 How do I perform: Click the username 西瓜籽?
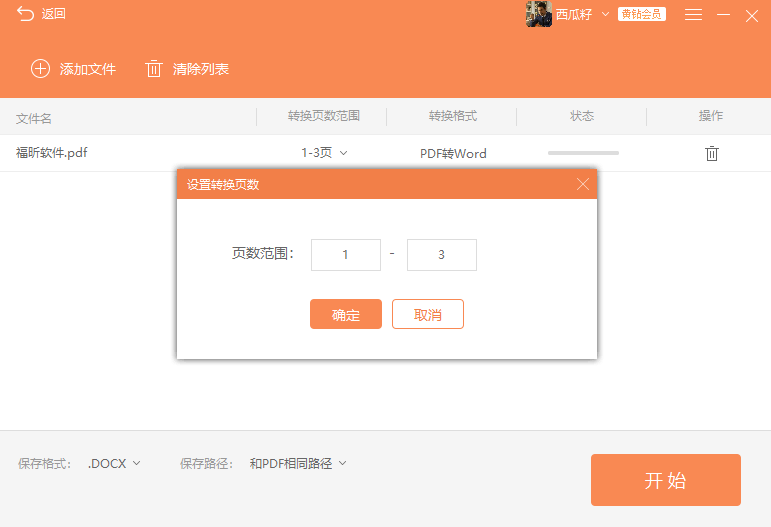(574, 14)
